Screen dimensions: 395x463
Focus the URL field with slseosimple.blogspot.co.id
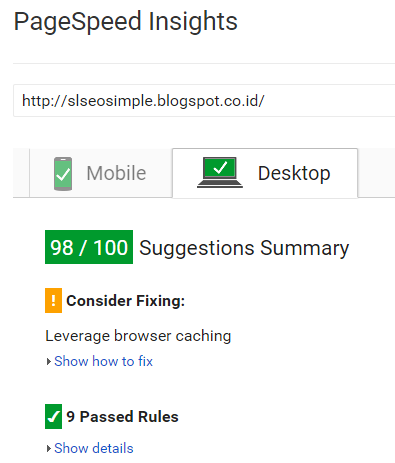pyautogui.click(x=204, y=101)
